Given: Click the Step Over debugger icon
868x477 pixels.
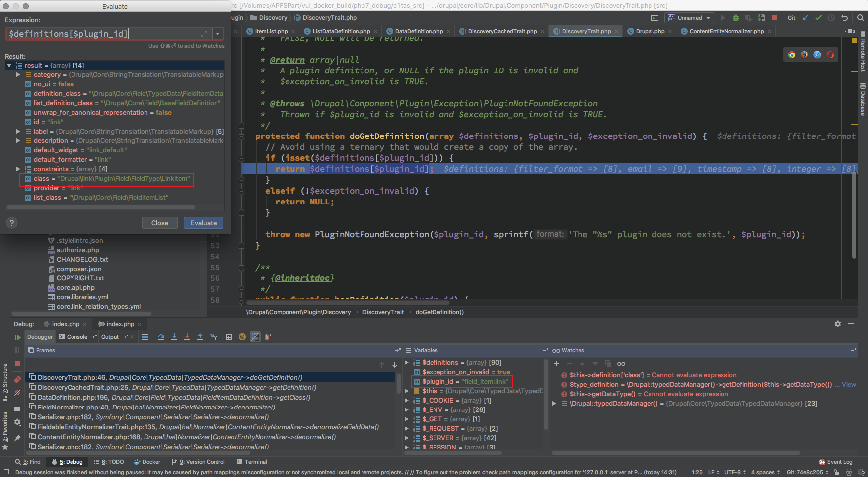Looking at the screenshot, I should (161, 337).
